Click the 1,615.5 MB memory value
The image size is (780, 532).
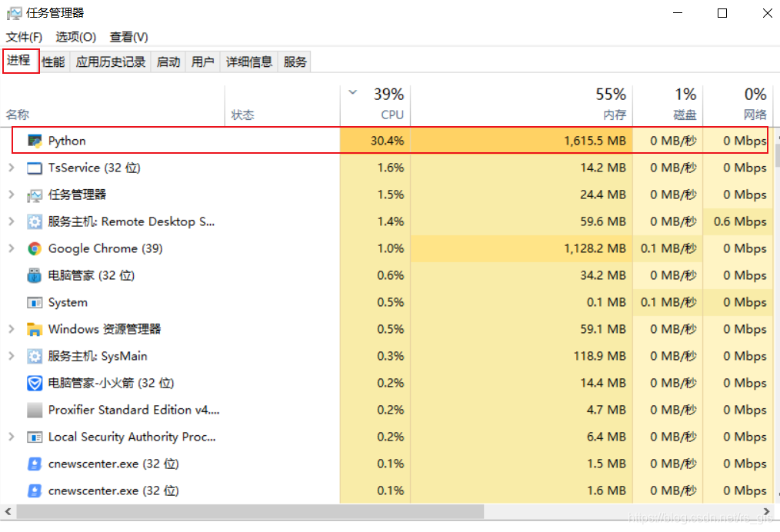(x=595, y=141)
